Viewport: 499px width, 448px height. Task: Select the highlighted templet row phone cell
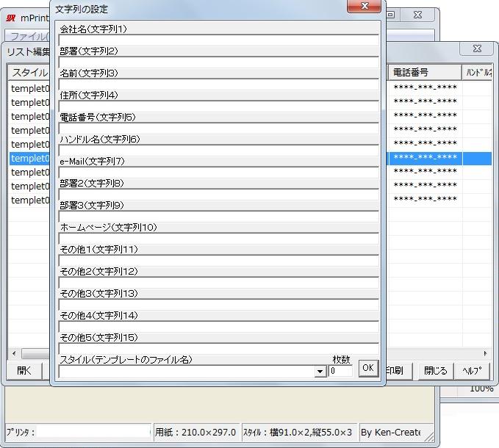point(425,158)
